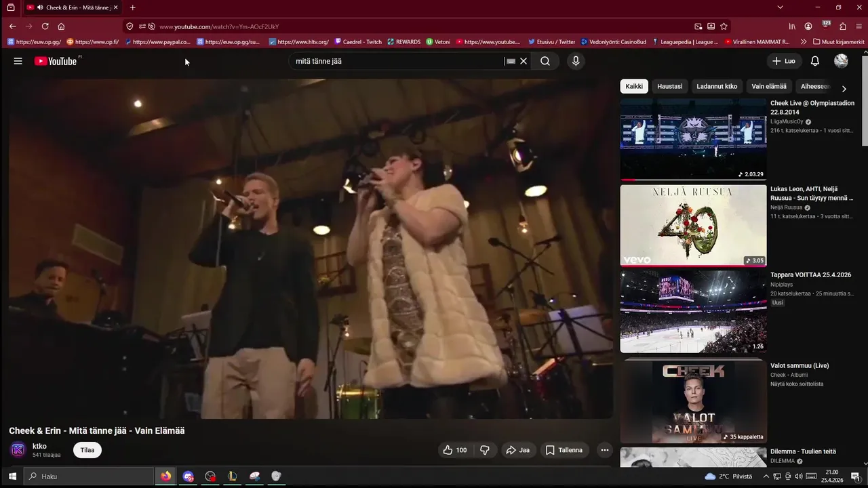The image size is (868, 488).
Task: Go to YouTube home via logo
Action: (56, 61)
